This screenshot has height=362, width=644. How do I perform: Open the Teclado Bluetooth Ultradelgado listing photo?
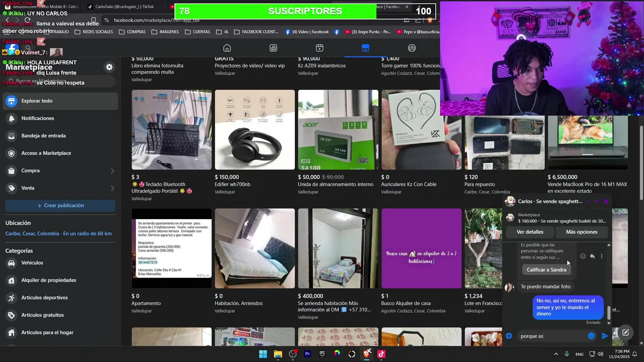point(172,130)
